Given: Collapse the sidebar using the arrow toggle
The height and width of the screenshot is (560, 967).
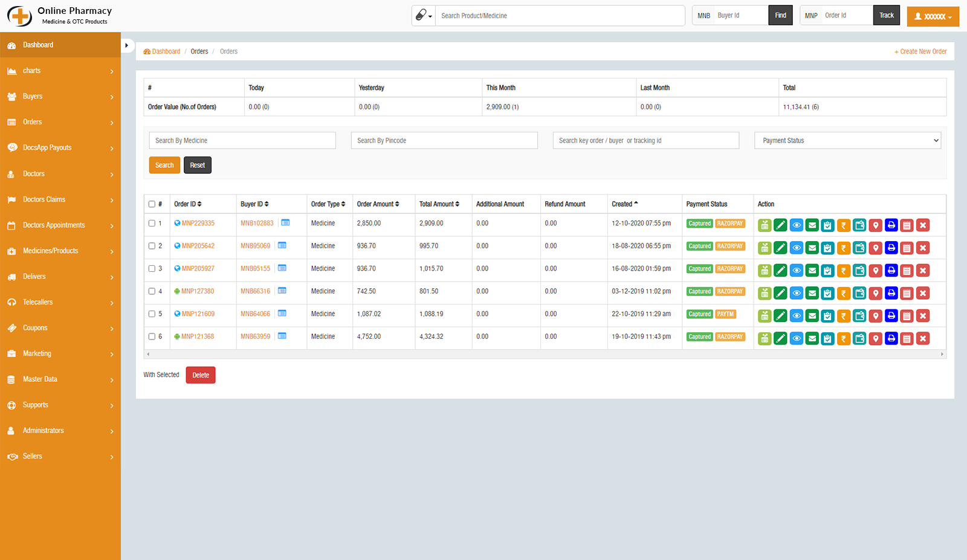Looking at the screenshot, I should pos(127,45).
